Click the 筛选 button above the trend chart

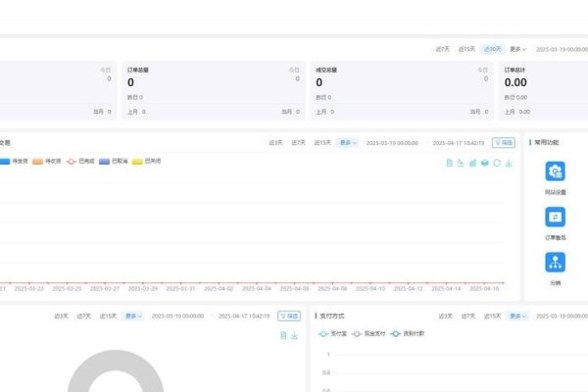coord(503,142)
